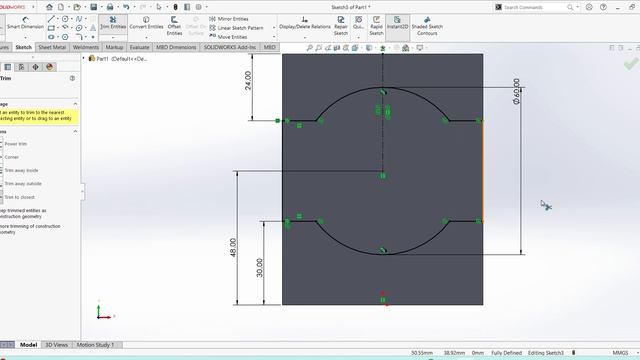Open the DimXpertManager panel tab icon
This screenshot has width=640, height=360.
(36, 67)
